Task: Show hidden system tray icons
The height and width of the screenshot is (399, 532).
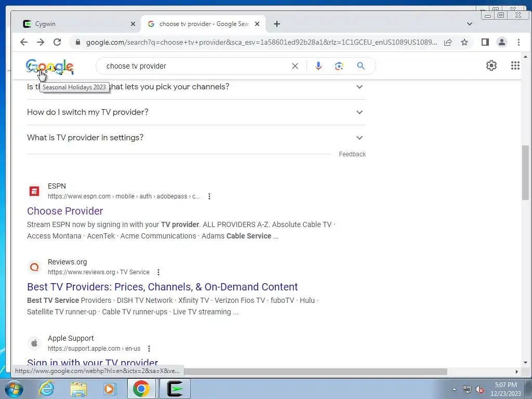Action: pyautogui.click(x=454, y=389)
